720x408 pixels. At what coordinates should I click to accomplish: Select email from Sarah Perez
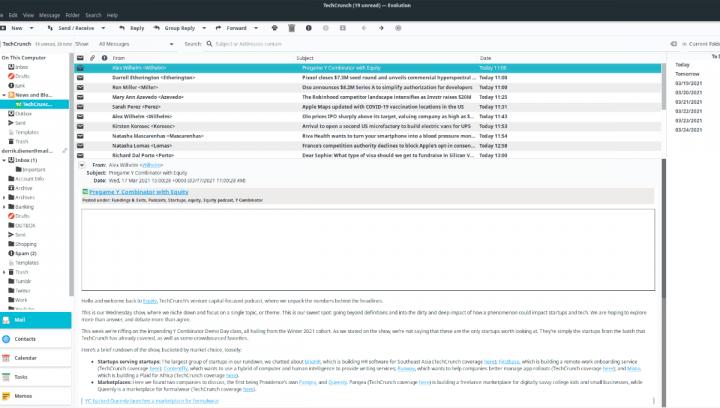tap(134, 105)
